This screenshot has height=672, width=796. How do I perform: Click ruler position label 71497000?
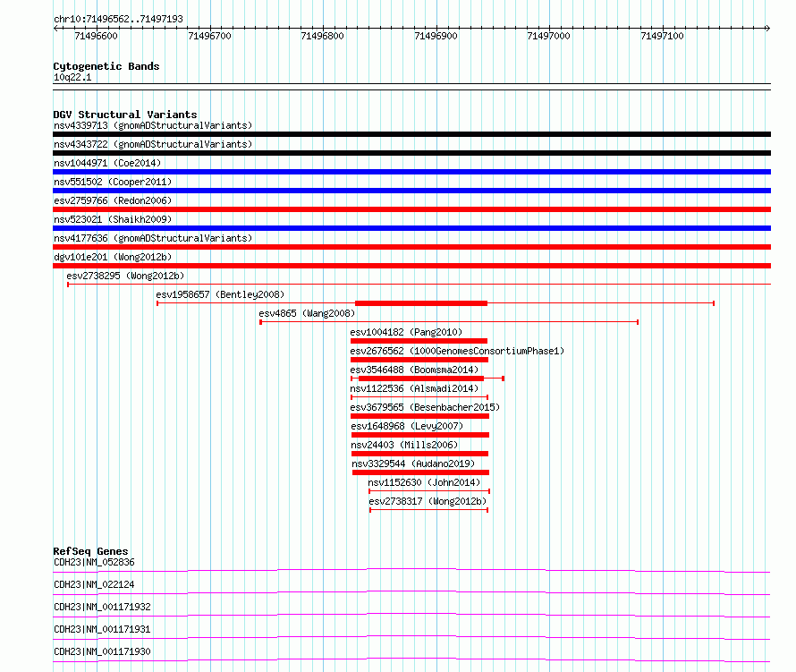coord(549,36)
